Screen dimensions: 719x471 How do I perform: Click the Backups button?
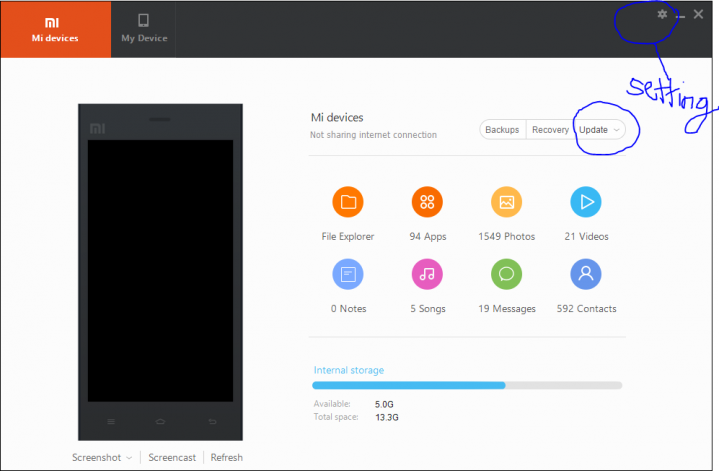click(x=502, y=130)
